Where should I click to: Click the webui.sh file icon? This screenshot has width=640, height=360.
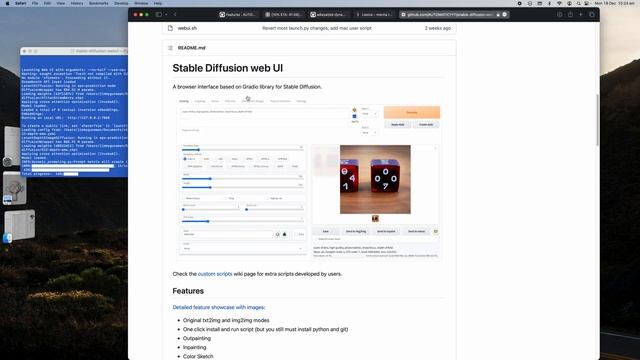click(170, 28)
